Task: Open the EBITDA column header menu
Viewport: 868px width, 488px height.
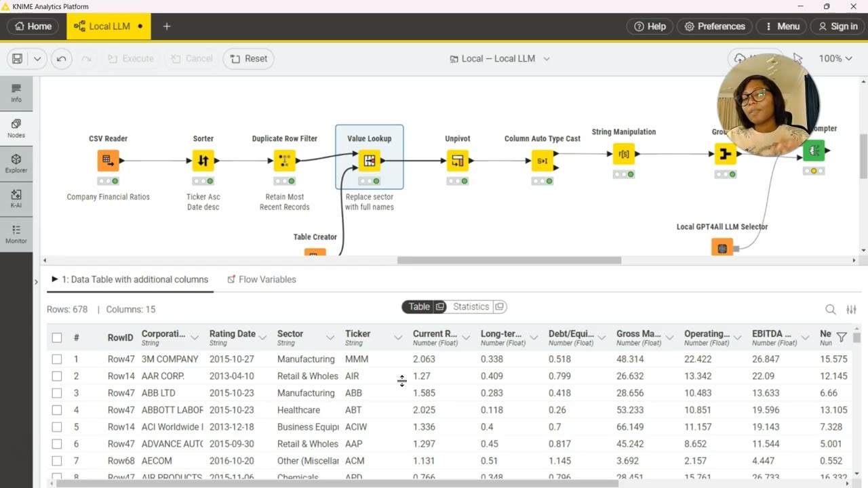Action: tap(805, 337)
